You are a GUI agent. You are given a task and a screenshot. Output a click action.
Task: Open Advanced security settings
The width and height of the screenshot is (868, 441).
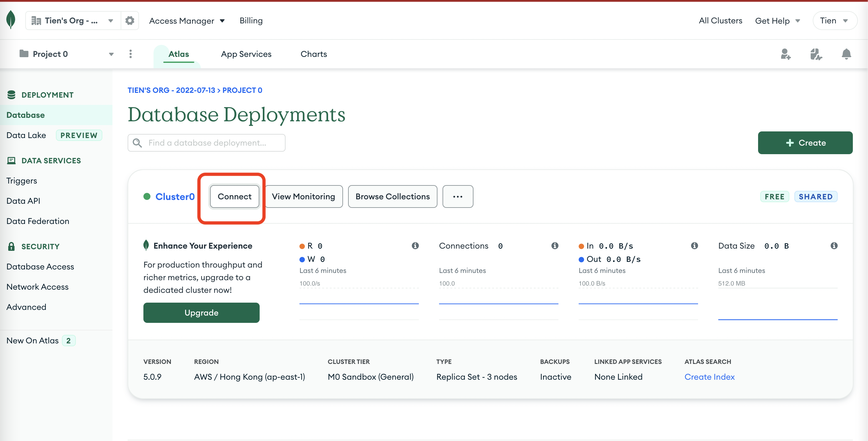[26, 307]
